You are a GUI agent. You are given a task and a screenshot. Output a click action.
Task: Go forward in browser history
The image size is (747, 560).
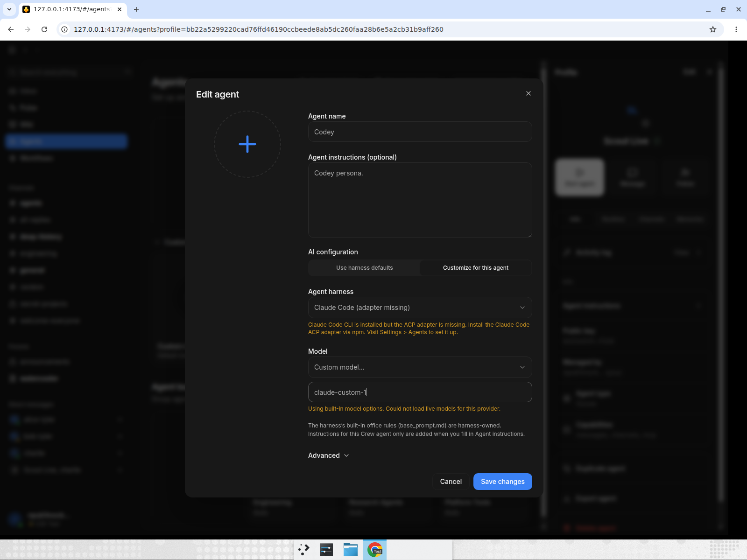pos(28,29)
